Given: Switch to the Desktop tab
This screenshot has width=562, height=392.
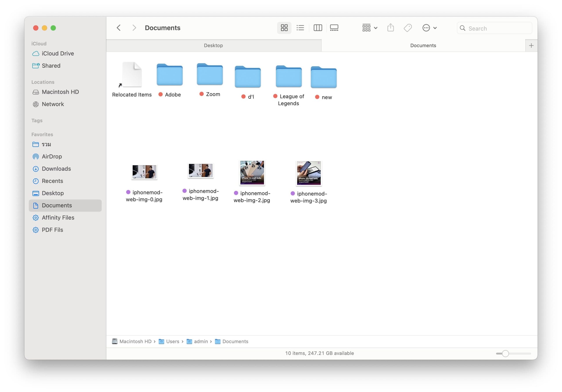Looking at the screenshot, I should 213,45.
